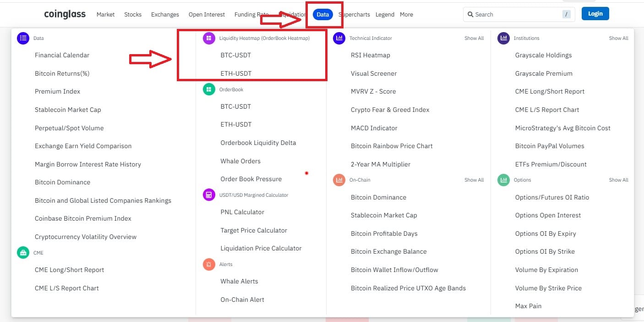Open the Stocks menu
This screenshot has height=322, width=644.
tap(133, 15)
